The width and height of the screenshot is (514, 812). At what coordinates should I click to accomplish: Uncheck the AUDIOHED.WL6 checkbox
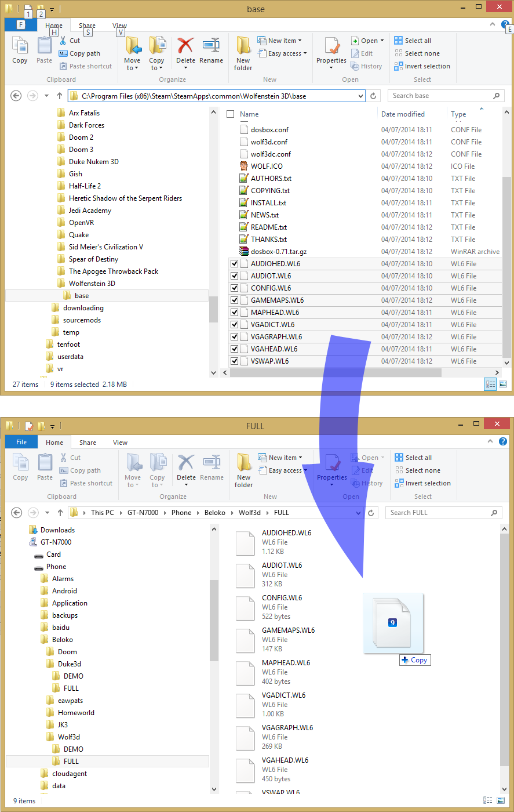234,264
